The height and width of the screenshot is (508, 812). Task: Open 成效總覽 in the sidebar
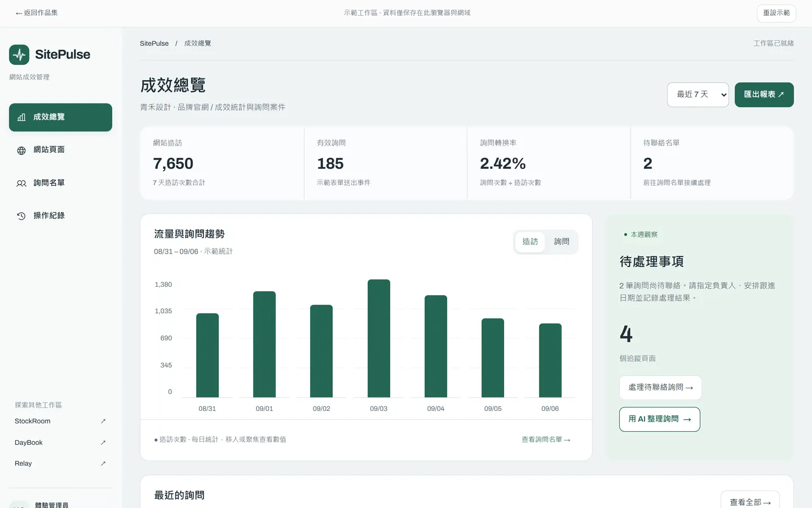pos(60,117)
